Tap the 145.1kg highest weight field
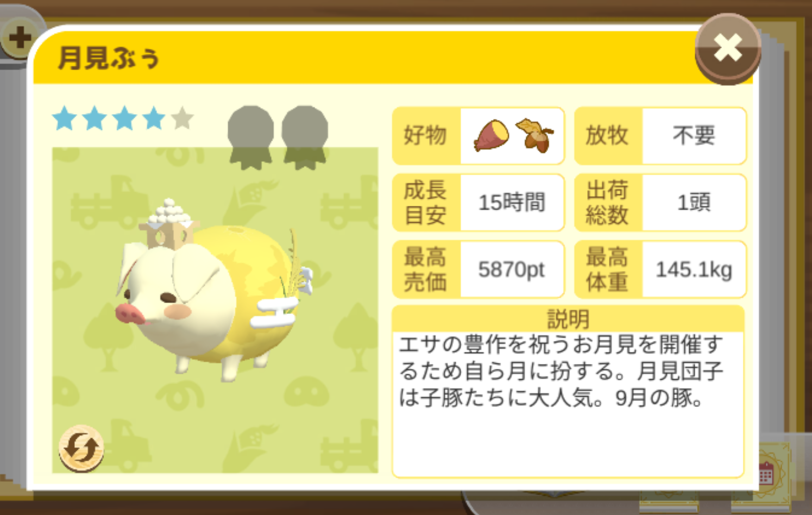 pyautogui.click(x=660, y=269)
